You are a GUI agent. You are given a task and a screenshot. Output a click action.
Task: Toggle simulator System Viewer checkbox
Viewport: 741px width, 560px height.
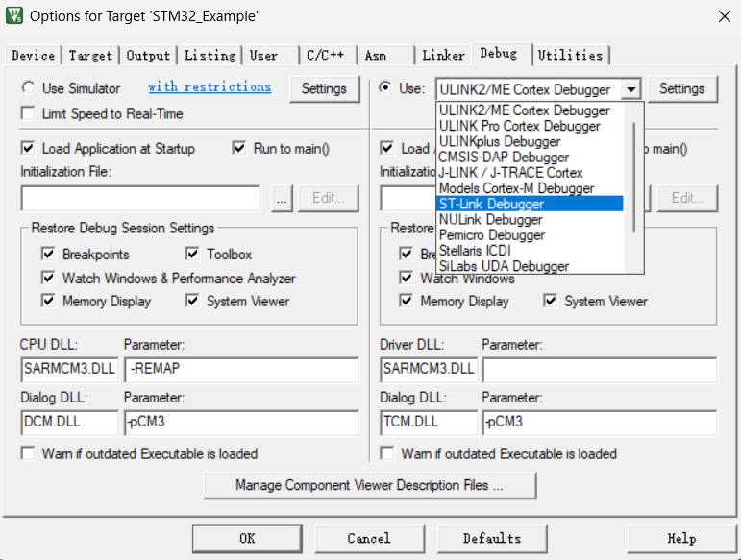coord(192,301)
